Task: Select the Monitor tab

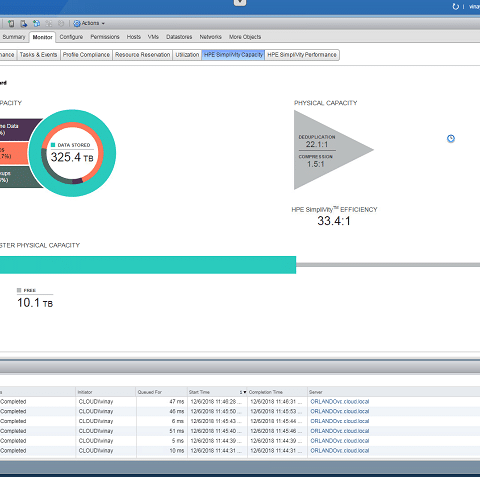Action: click(42, 37)
